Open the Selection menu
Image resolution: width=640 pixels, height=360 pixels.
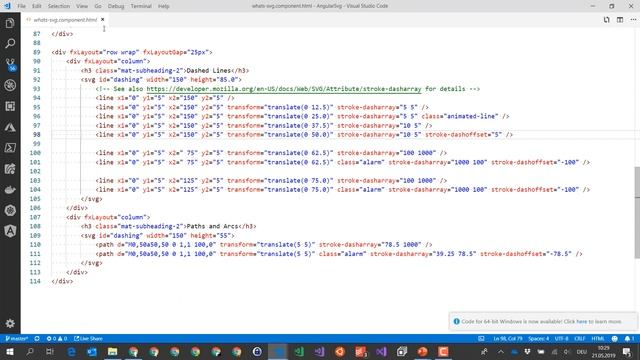(x=59, y=6)
